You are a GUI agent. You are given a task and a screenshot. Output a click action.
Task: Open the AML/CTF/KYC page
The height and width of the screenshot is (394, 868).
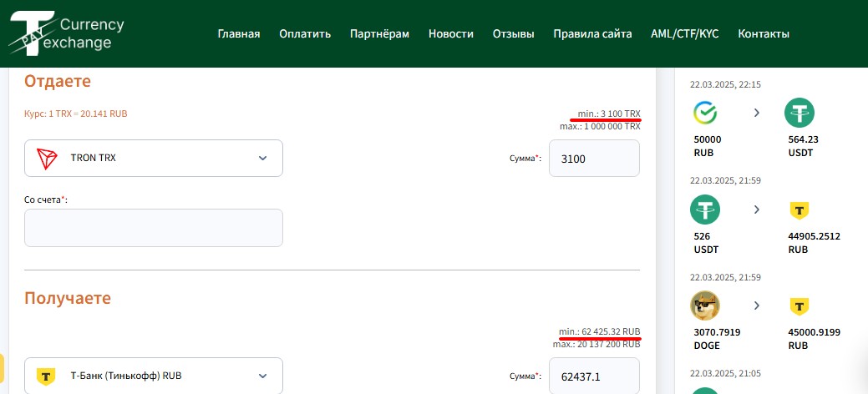(685, 33)
